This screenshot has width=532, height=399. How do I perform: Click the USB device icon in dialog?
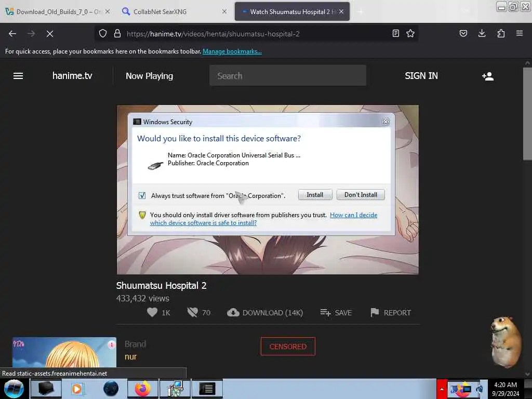[x=155, y=166]
